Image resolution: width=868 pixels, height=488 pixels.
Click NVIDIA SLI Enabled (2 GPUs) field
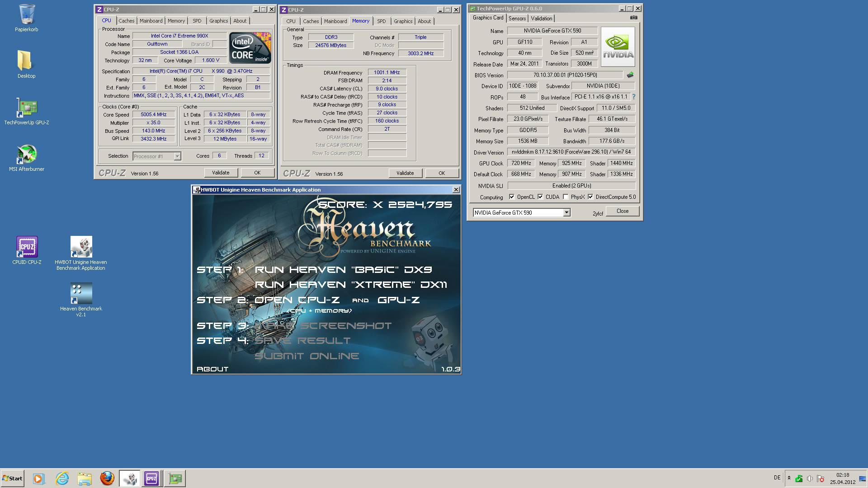(x=571, y=186)
